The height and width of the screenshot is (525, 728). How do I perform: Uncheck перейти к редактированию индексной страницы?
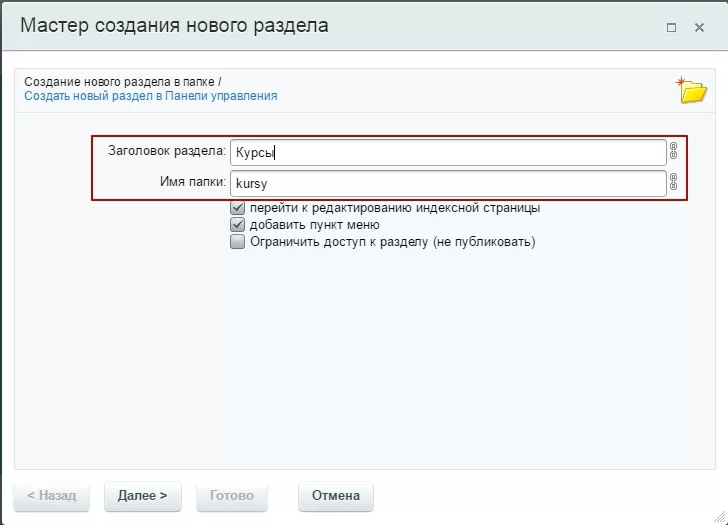(x=237, y=207)
